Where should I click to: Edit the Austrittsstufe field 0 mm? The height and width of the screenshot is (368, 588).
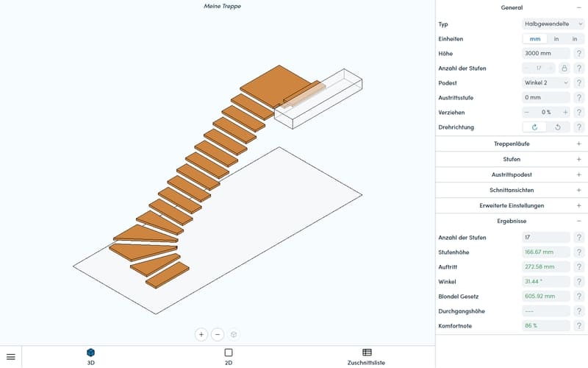546,98
